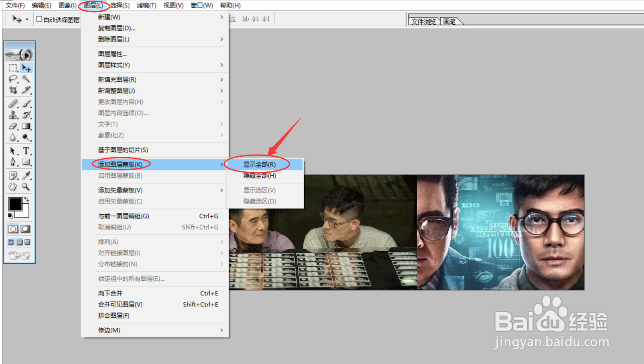Swap foreground and background colors

[27, 199]
